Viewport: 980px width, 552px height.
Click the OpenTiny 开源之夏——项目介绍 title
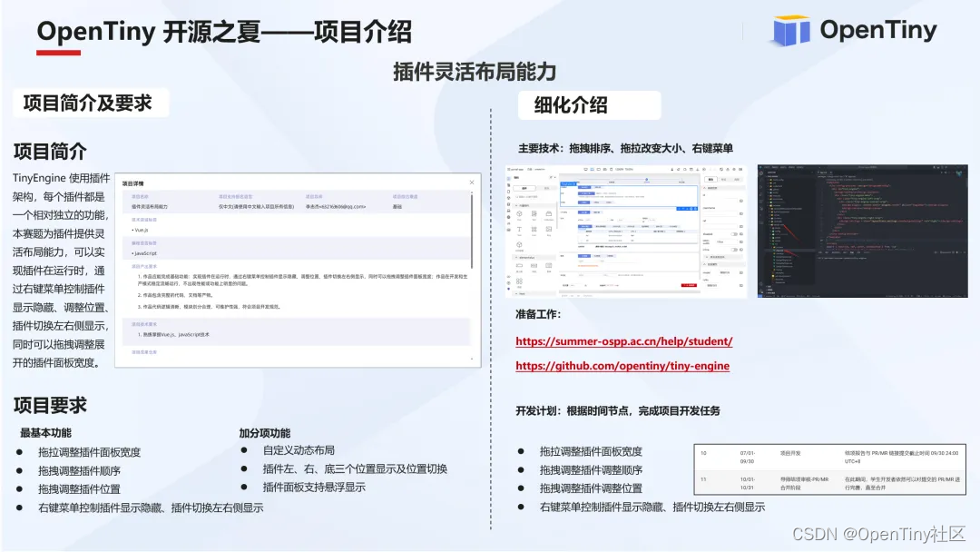pyautogui.click(x=224, y=31)
